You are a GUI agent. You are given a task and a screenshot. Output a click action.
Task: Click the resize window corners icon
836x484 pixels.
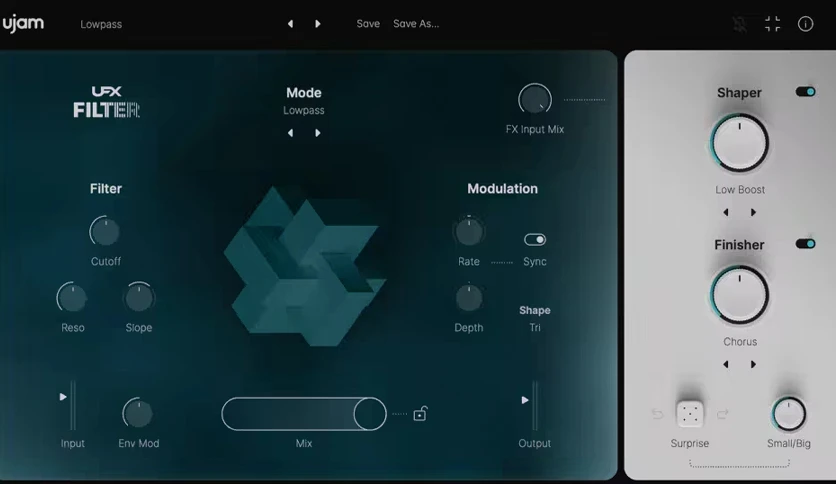(773, 24)
